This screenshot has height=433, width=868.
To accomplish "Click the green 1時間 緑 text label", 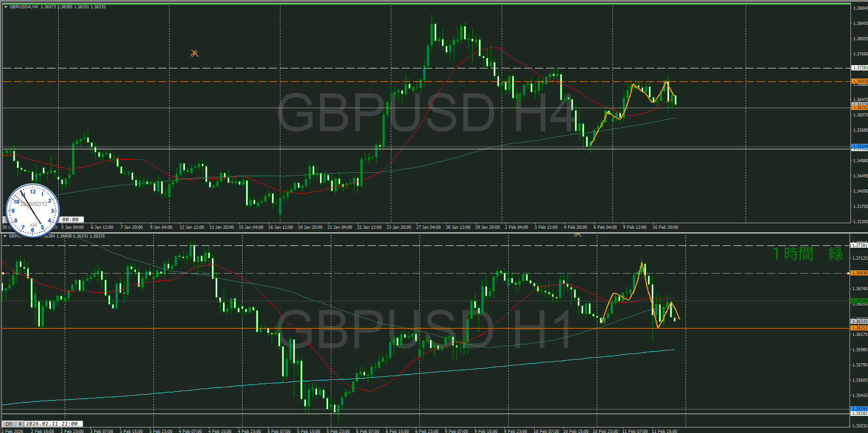I will point(807,254).
